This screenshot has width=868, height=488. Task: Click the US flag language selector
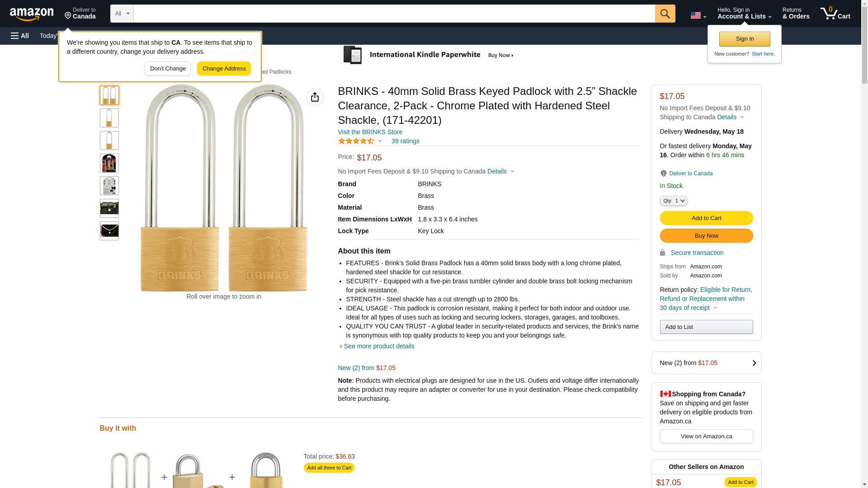[x=698, y=15]
